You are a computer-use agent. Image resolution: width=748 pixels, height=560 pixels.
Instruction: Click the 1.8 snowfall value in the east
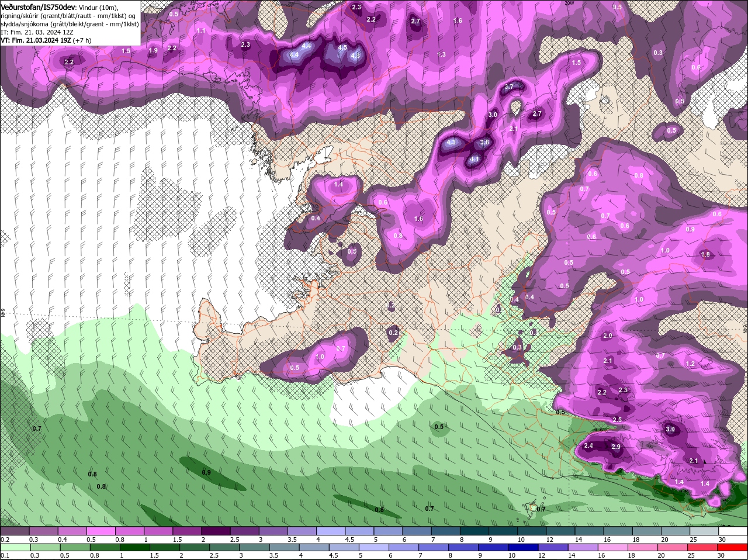tap(705, 254)
